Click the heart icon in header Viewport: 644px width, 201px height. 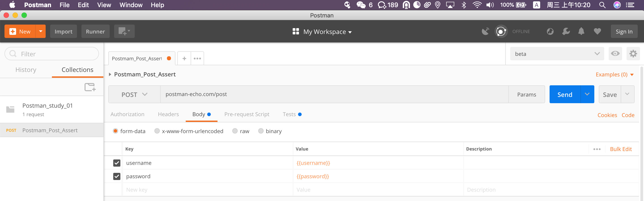coord(597,31)
